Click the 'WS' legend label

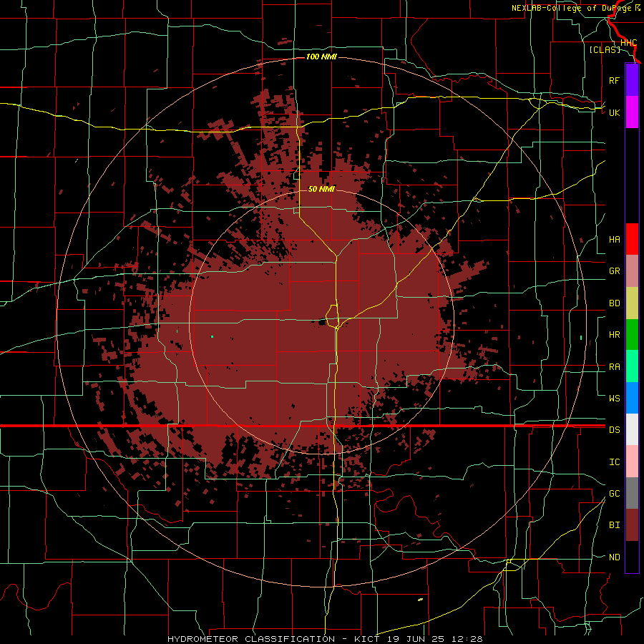tap(614, 399)
